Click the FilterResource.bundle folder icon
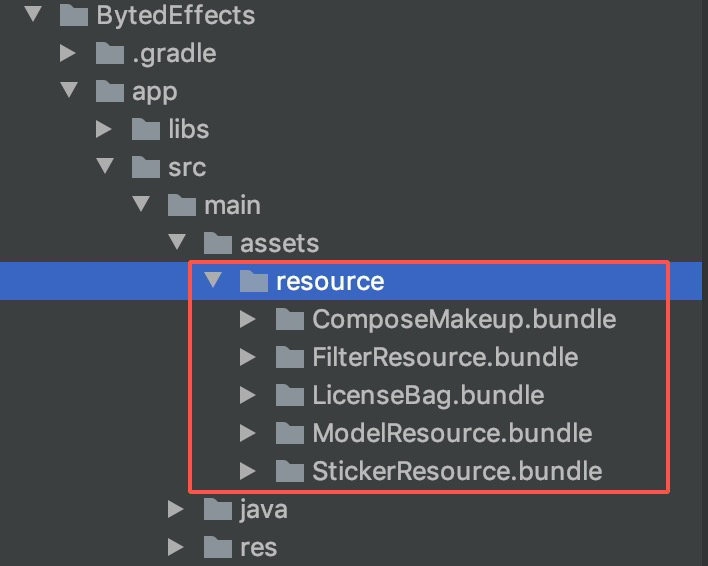The width and height of the screenshot is (708, 566). tap(289, 357)
